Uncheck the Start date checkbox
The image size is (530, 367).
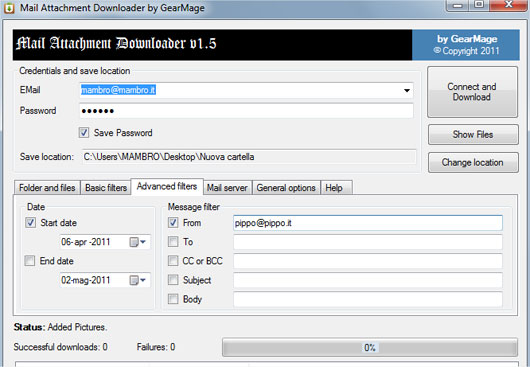click(x=30, y=222)
